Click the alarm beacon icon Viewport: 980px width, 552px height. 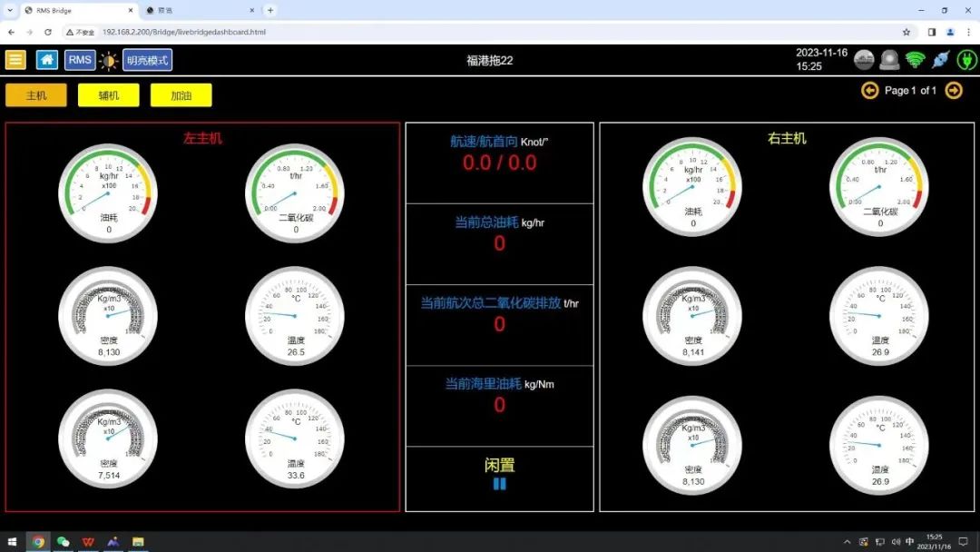891,59
